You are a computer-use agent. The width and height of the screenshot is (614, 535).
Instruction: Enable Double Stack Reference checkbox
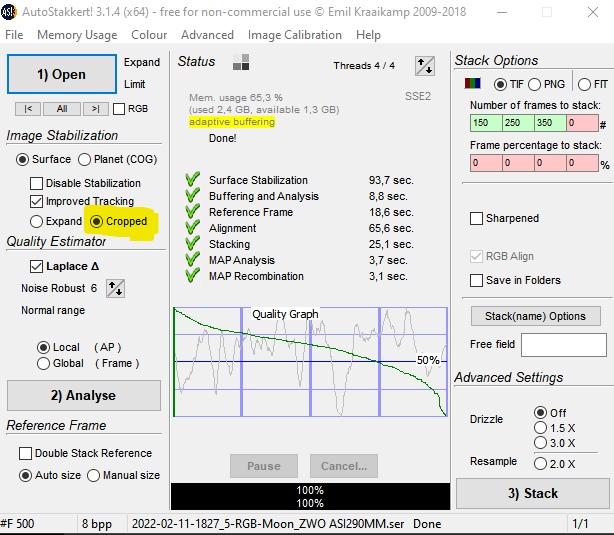coord(25,454)
